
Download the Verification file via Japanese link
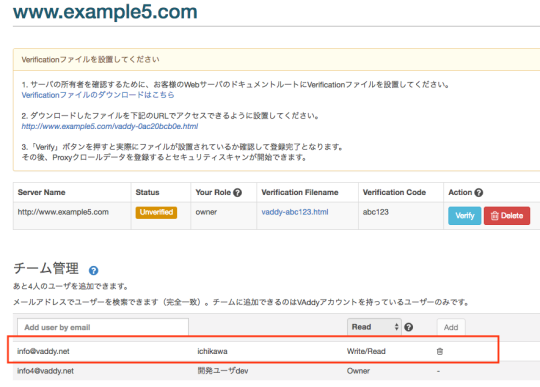click(x=98, y=95)
